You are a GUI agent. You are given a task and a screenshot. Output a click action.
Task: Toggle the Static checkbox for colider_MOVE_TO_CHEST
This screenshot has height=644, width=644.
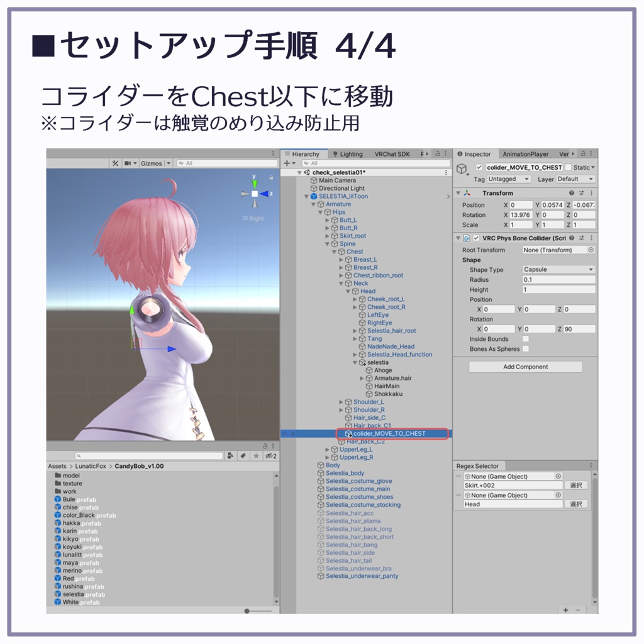pyautogui.click(x=569, y=167)
